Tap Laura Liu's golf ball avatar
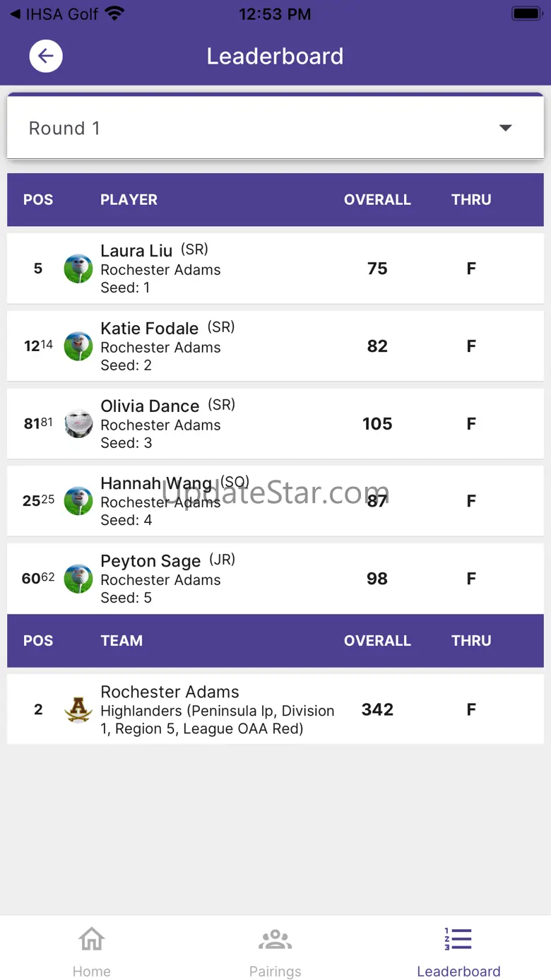 click(78, 268)
